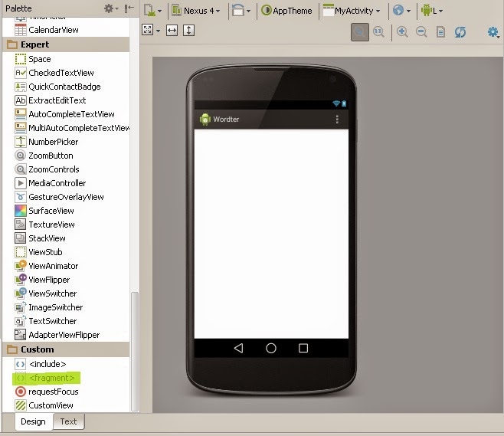This screenshot has height=436, width=504.
Task: Select the requestFocus icon
Action: coord(21,392)
